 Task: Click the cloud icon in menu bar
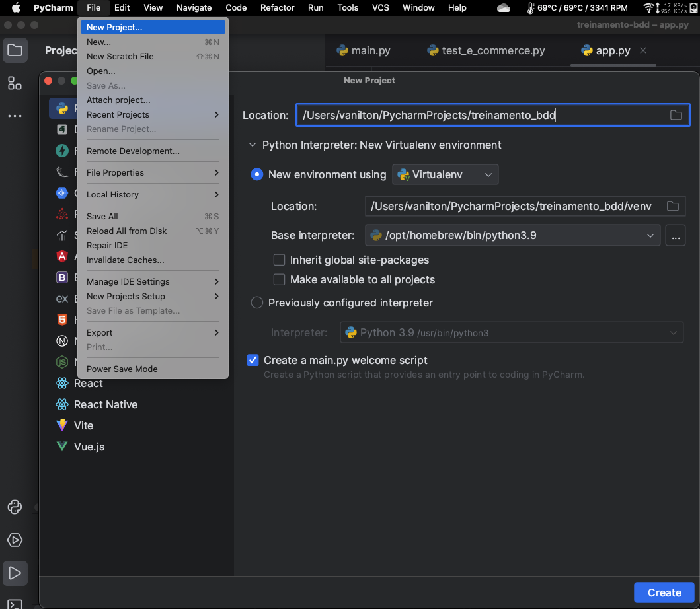[x=504, y=7]
